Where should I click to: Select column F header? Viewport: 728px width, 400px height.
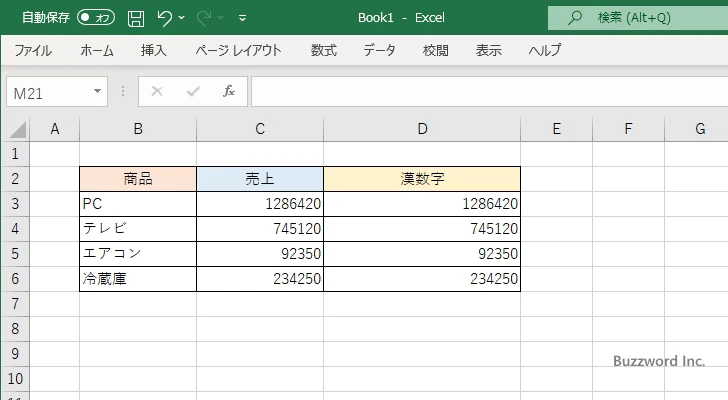click(x=629, y=129)
